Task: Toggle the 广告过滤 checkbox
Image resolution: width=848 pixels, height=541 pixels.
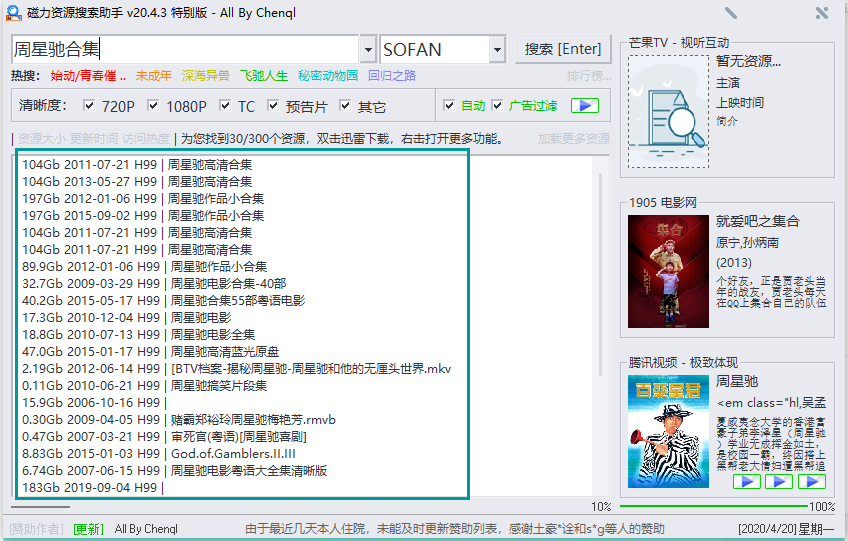Action: pyautogui.click(x=497, y=105)
